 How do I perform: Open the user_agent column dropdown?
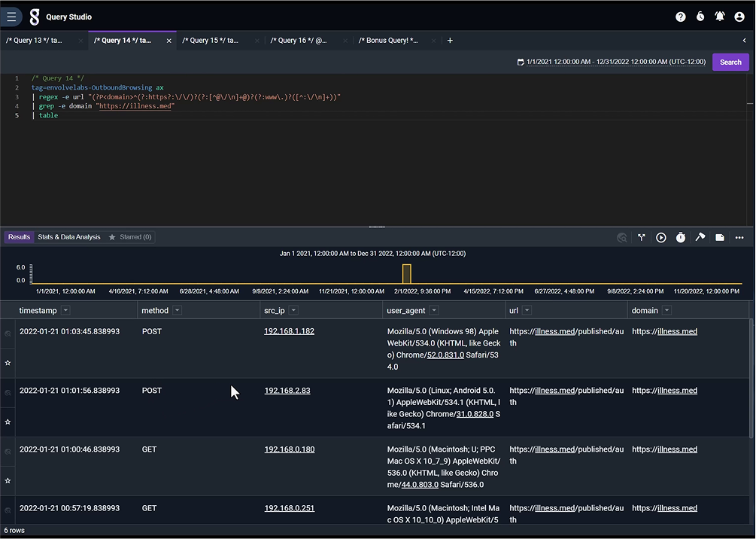coord(434,310)
